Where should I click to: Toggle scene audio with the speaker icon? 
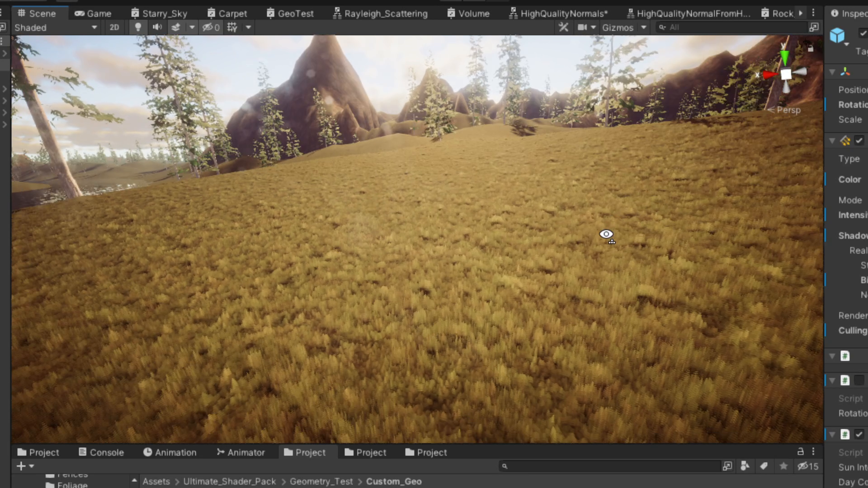click(x=157, y=27)
